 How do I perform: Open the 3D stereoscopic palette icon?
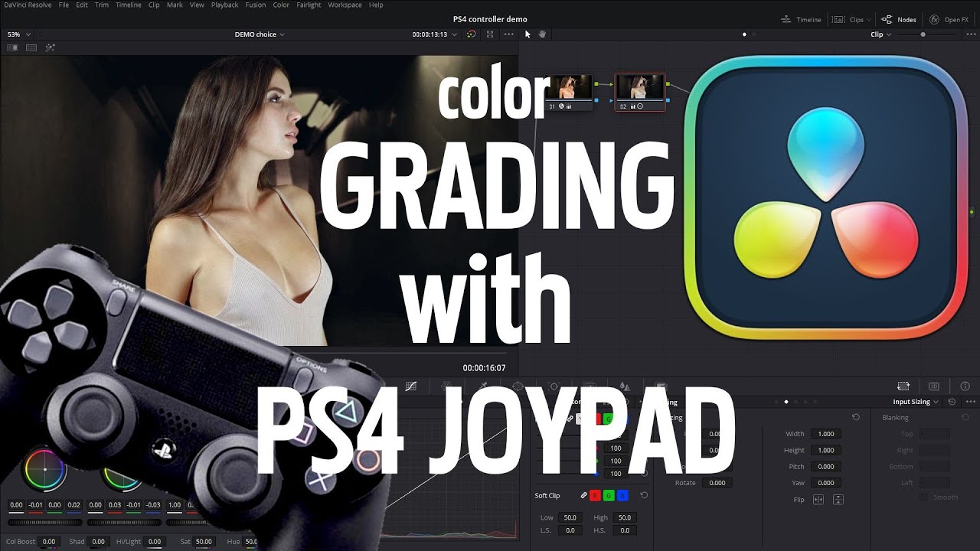pyautogui.click(x=934, y=386)
